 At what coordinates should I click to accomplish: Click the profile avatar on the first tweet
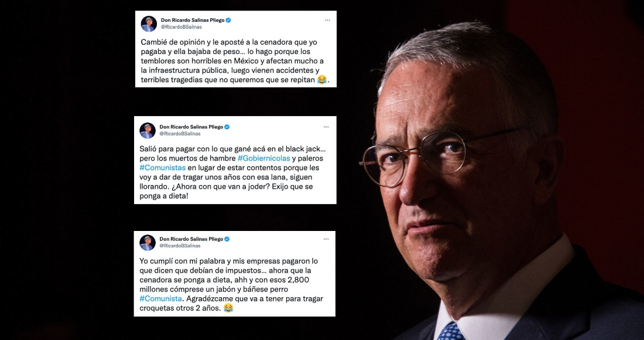149,24
